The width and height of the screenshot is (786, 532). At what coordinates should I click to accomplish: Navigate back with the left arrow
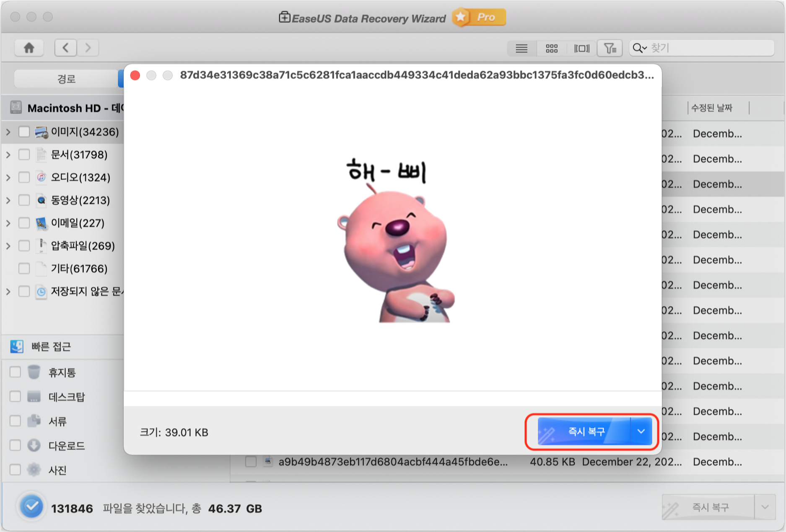(66, 48)
